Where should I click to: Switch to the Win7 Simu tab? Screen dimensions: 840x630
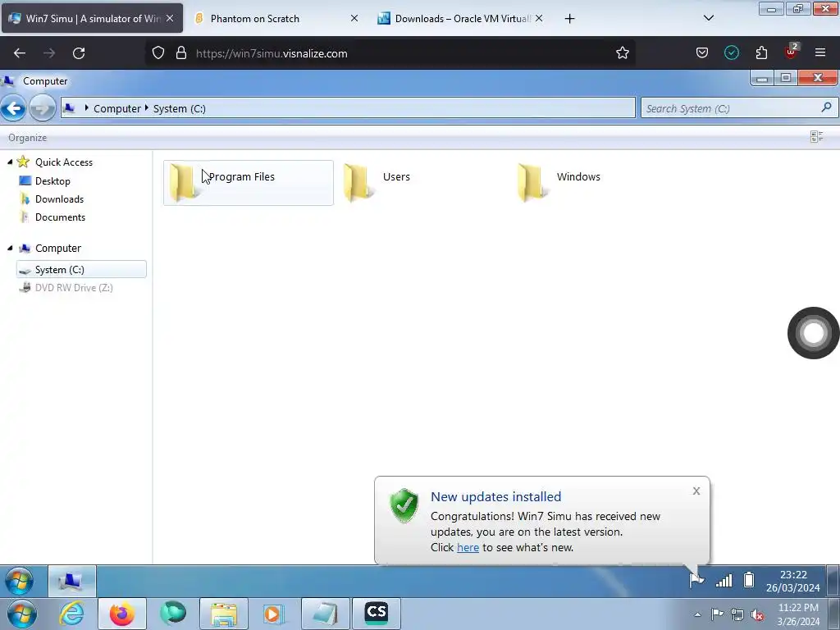(92, 18)
